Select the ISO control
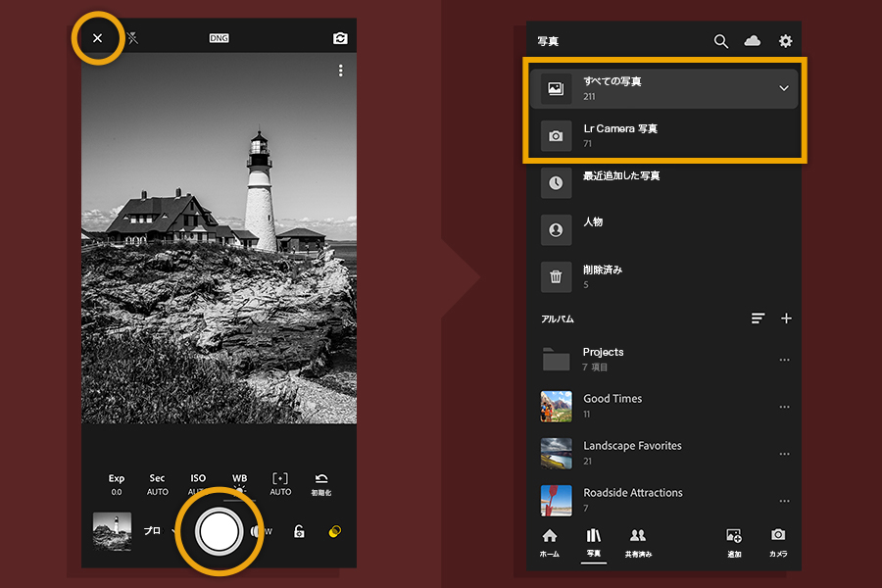Image resolution: width=882 pixels, height=588 pixels. click(x=198, y=484)
